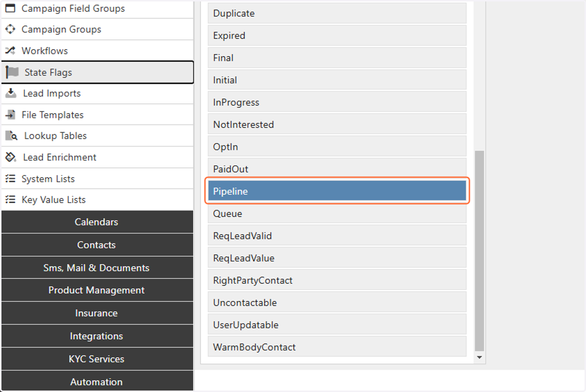Expand the Automation section
This screenshot has width=586, height=392.
click(x=97, y=381)
